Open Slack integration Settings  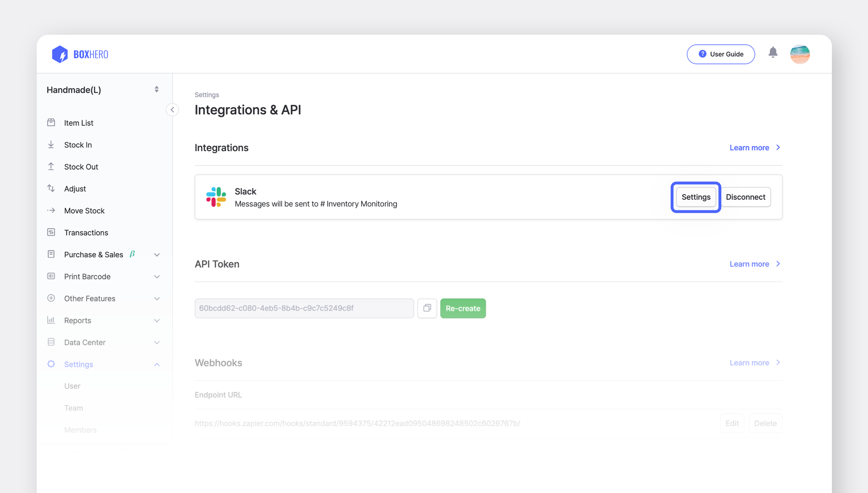point(695,197)
